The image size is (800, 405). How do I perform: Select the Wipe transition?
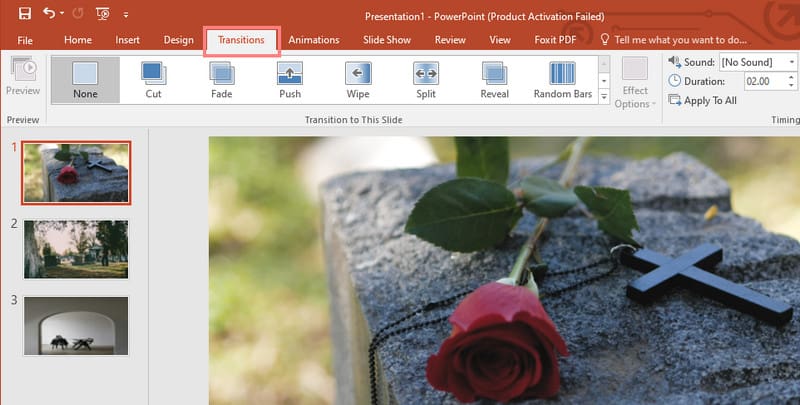pyautogui.click(x=357, y=80)
